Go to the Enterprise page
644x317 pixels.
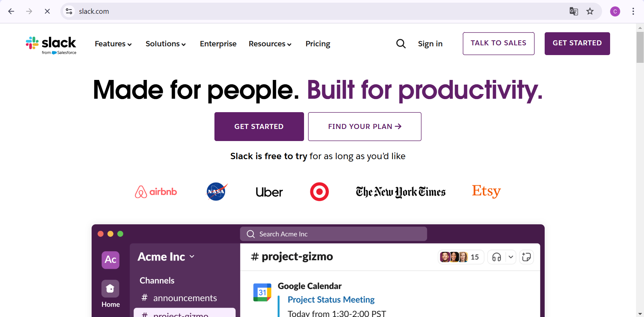tap(218, 44)
